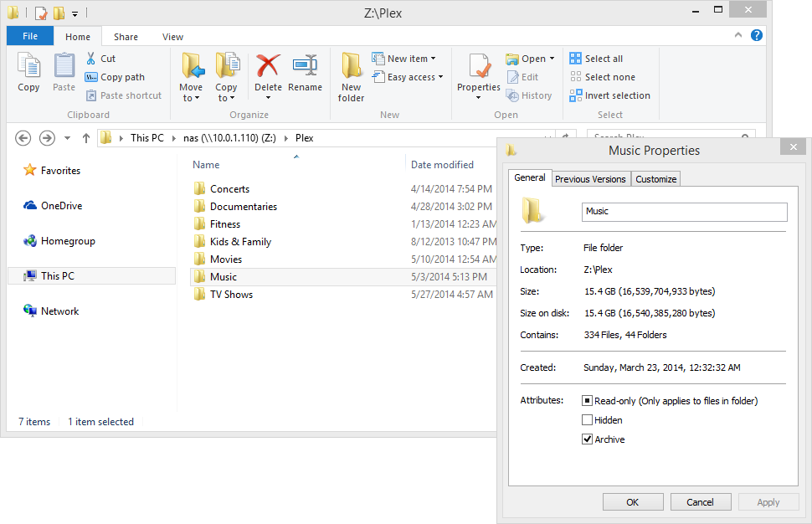Select Network in the navigation pane
This screenshot has height=524, width=812.
(x=51, y=311)
